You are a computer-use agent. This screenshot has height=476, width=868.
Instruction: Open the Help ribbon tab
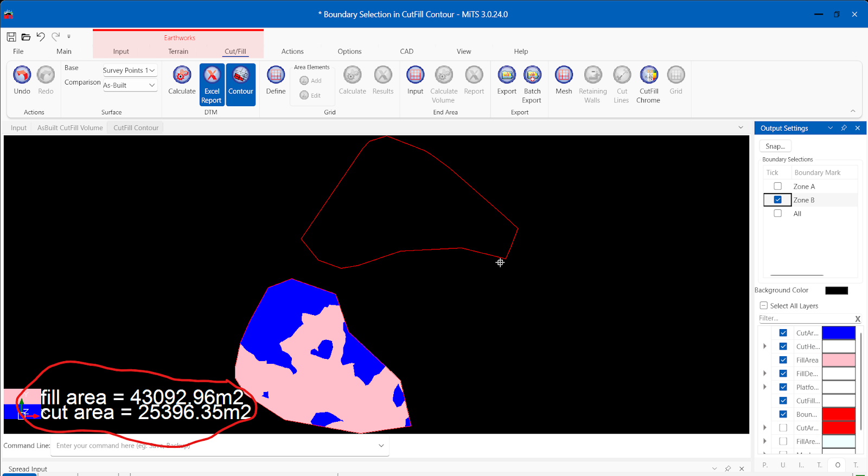click(x=521, y=52)
